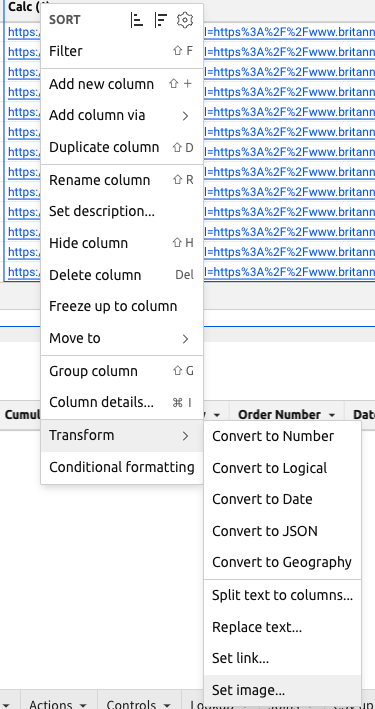Open Conditional formatting
This screenshot has width=375, height=709.
[x=122, y=467]
